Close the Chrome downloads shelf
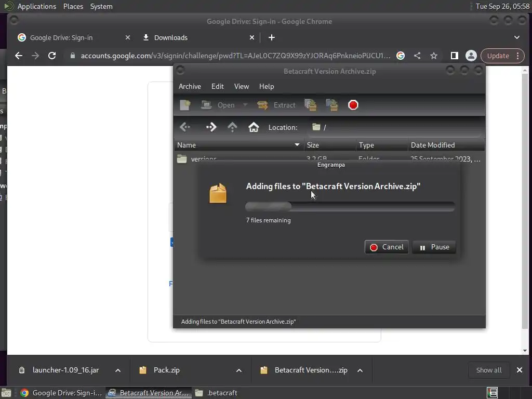The width and height of the screenshot is (532, 399). 520,370
